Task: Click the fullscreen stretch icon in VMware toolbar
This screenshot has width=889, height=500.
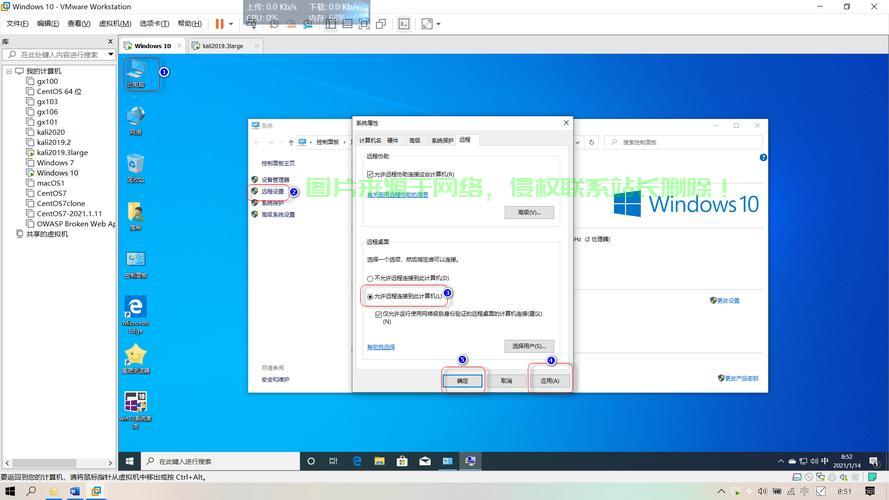Action: [427, 24]
